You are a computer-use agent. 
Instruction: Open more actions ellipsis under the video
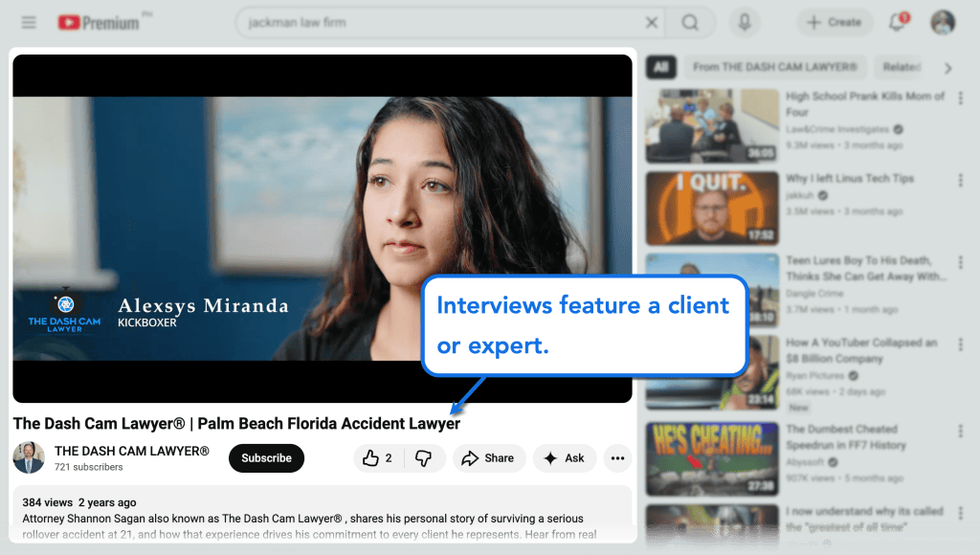pos(617,458)
